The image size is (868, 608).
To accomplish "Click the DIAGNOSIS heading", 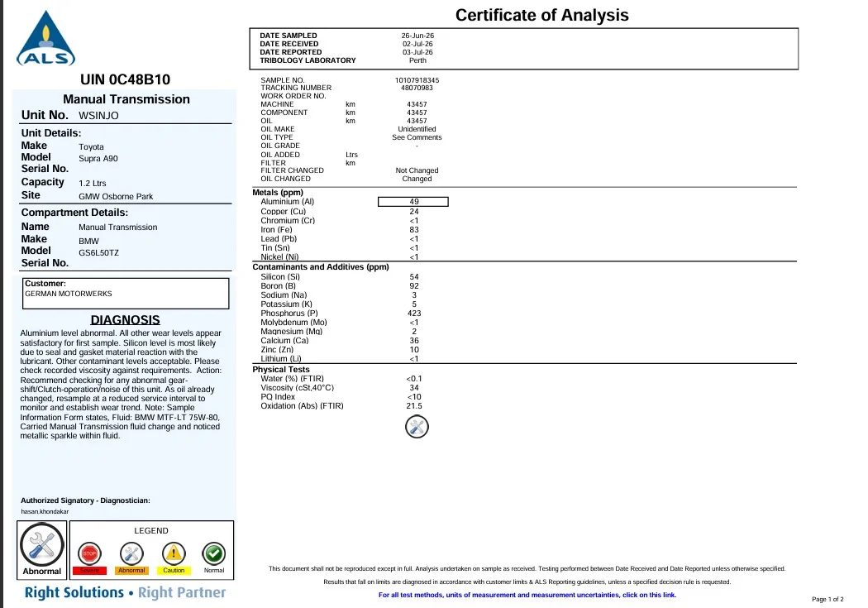I will 125,320.
